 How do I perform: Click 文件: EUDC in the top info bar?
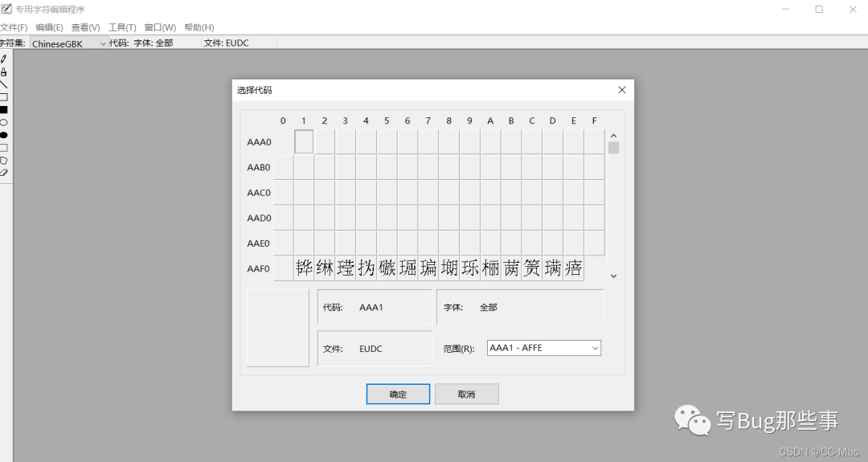pos(226,43)
